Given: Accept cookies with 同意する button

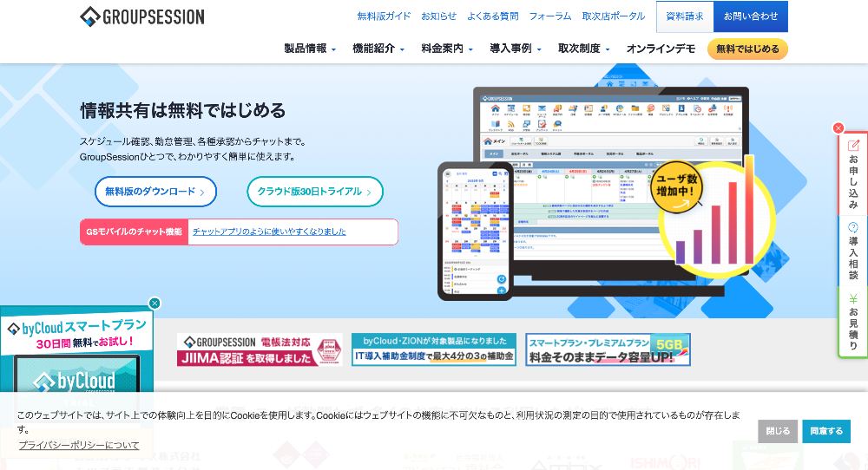Looking at the screenshot, I should tap(826, 431).
